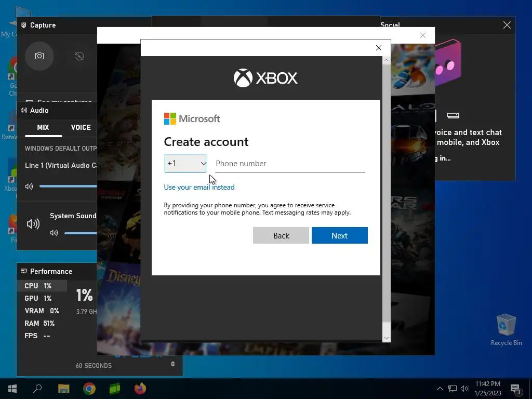532x399 pixels.
Task: Click the record last 30 seconds icon
Action: point(79,56)
